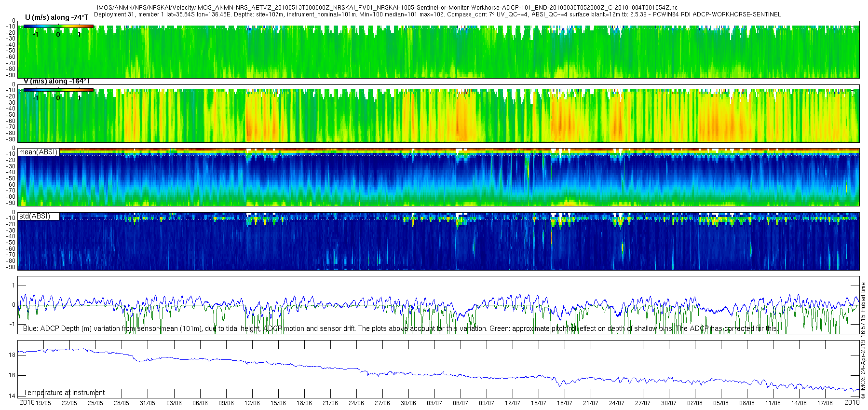Click the 06/06 date tick label
868x410 pixels.
(200, 403)
